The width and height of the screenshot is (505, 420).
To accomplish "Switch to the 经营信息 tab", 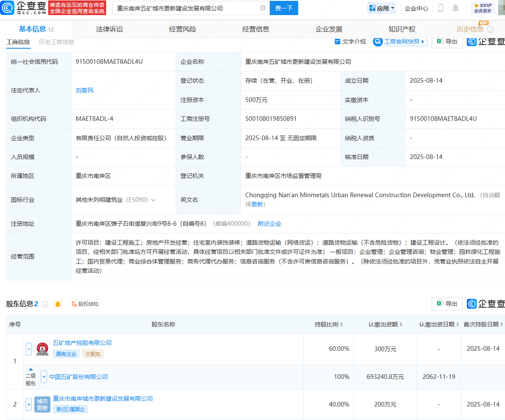I will [256, 29].
